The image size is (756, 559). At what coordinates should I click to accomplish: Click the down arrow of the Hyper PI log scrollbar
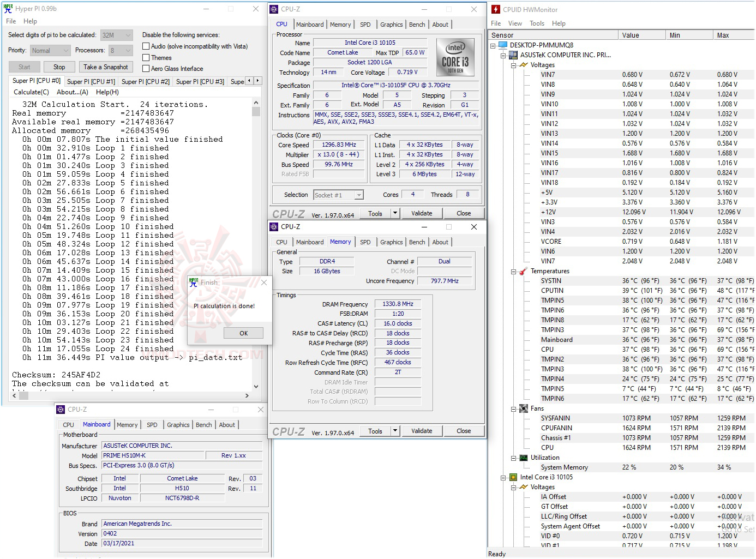click(x=256, y=386)
